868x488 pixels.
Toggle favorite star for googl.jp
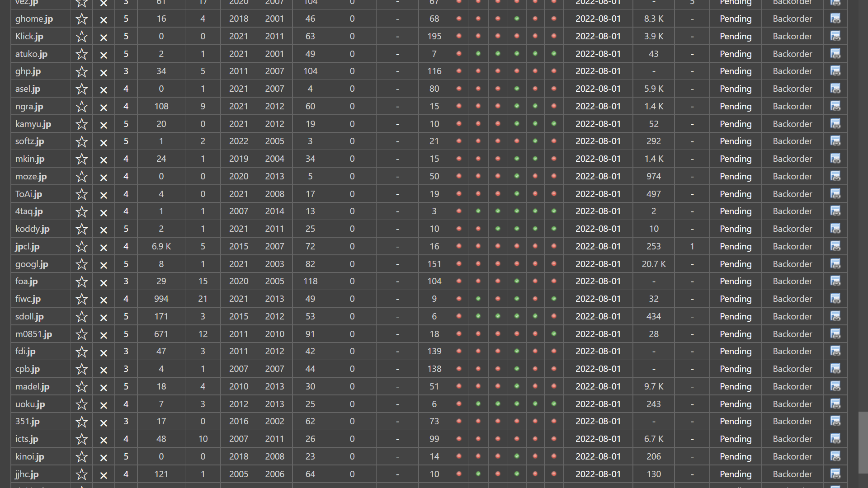click(x=81, y=264)
